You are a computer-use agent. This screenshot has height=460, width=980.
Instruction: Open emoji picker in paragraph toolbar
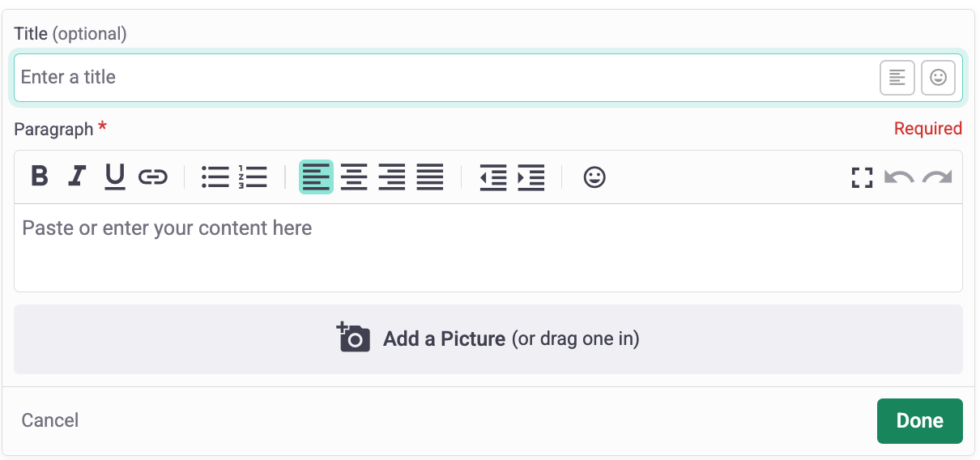pos(594,177)
